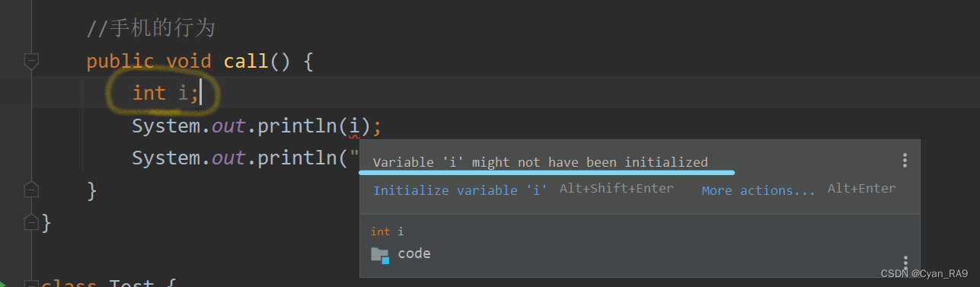This screenshot has width=980, height=287.
Task: Place the caret on the 'int' keyword
Action: [x=148, y=93]
